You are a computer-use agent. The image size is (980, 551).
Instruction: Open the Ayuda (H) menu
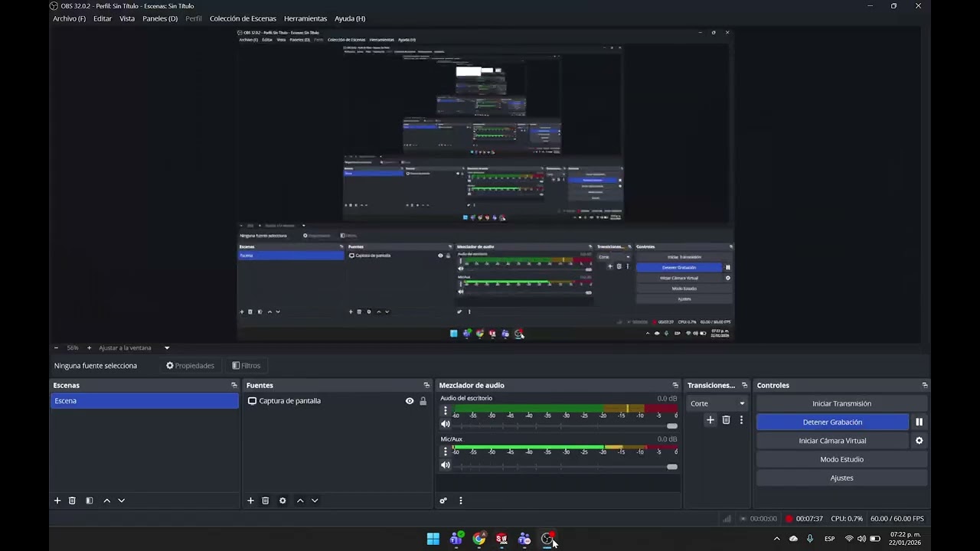[350, 18]
